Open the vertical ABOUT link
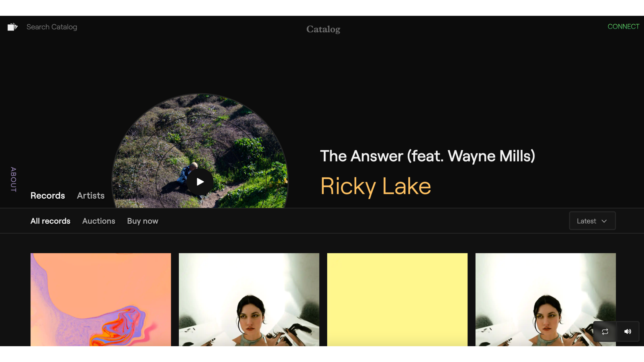 pyautogui.click(x=14, y=180)
